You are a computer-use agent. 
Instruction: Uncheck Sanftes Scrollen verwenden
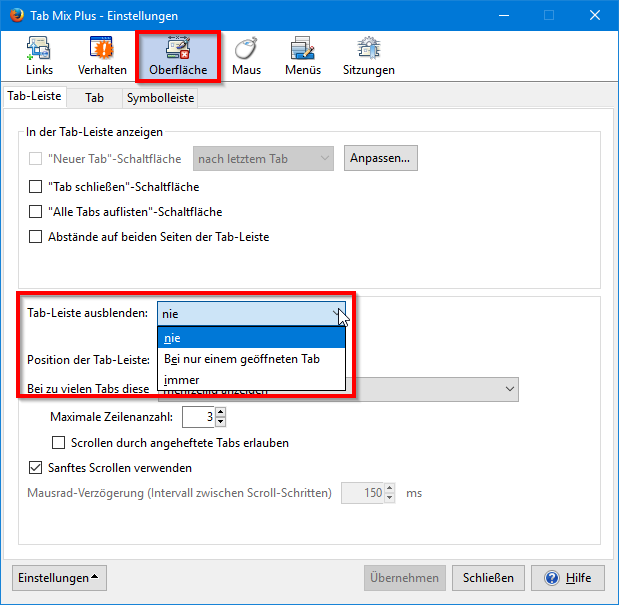click(36, 468)
